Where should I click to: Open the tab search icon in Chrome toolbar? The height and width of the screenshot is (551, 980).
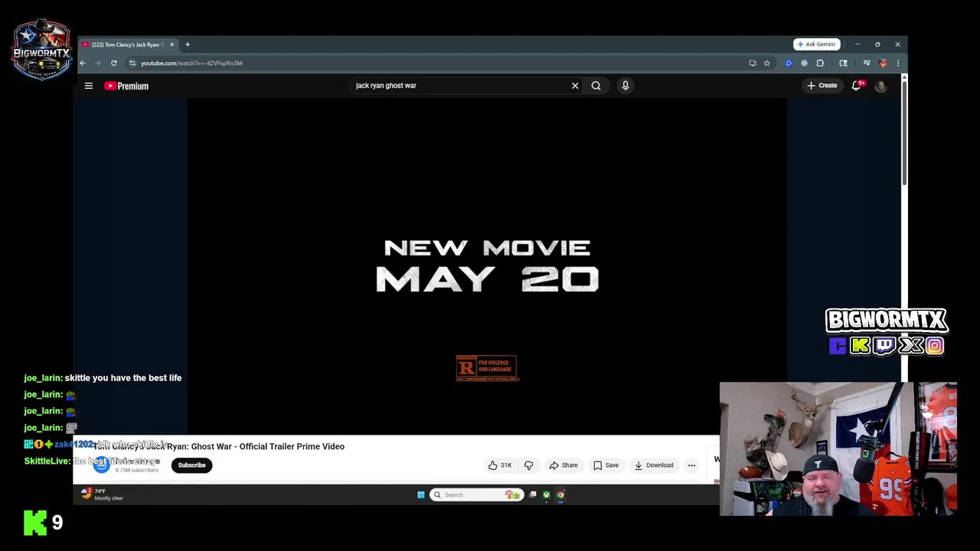coord(843,63)
